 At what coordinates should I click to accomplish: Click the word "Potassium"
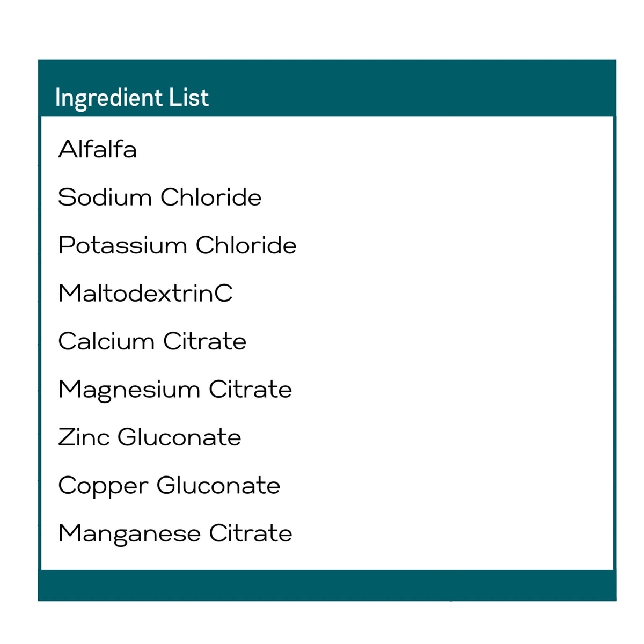tap(122, 246)
